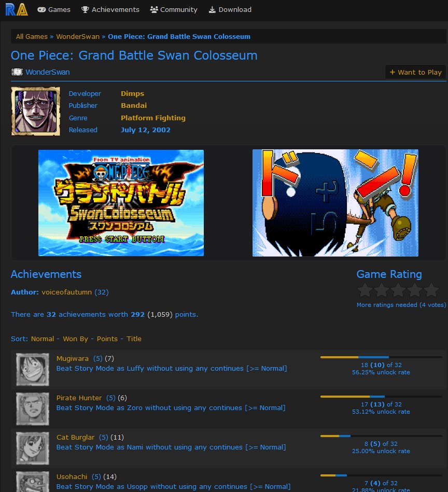Click the title screen screenshot
Image resolution: width=448 pixels, height=492 pixels.
(121, 203)
